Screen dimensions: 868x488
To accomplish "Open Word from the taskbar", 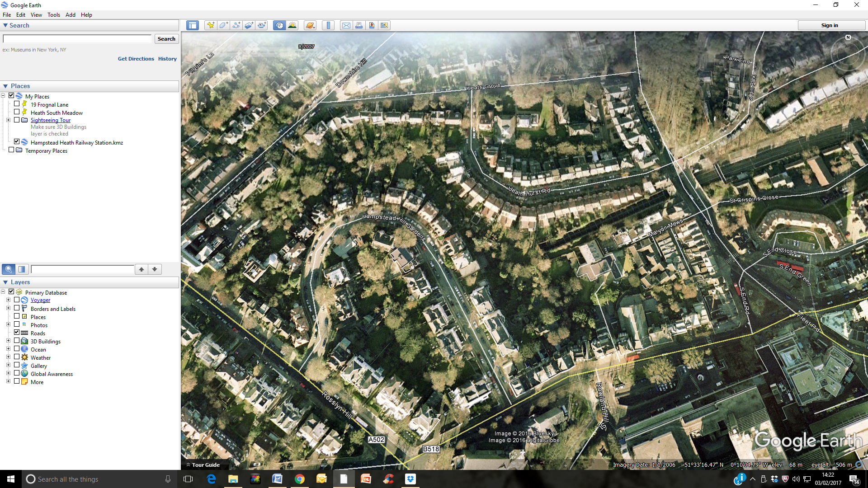I will click(277, 479).
